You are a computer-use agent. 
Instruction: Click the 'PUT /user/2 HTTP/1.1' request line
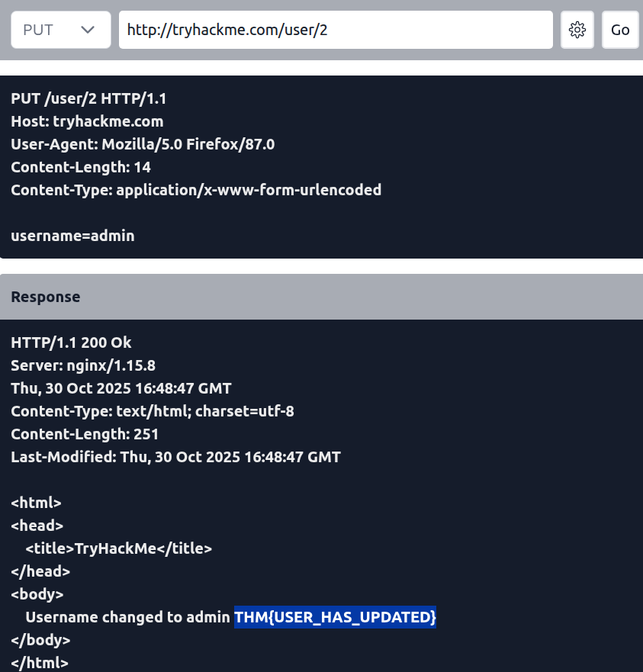click(x=88, y=98)
